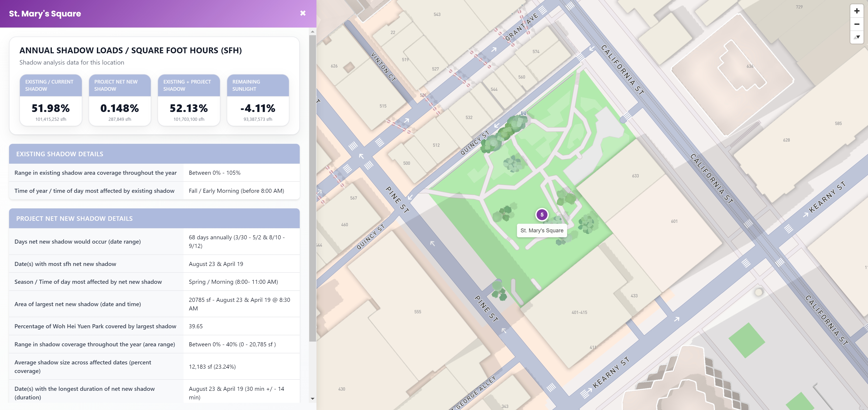
Task: Select the Existing / Current Shadow card
Action: point(51,100)
